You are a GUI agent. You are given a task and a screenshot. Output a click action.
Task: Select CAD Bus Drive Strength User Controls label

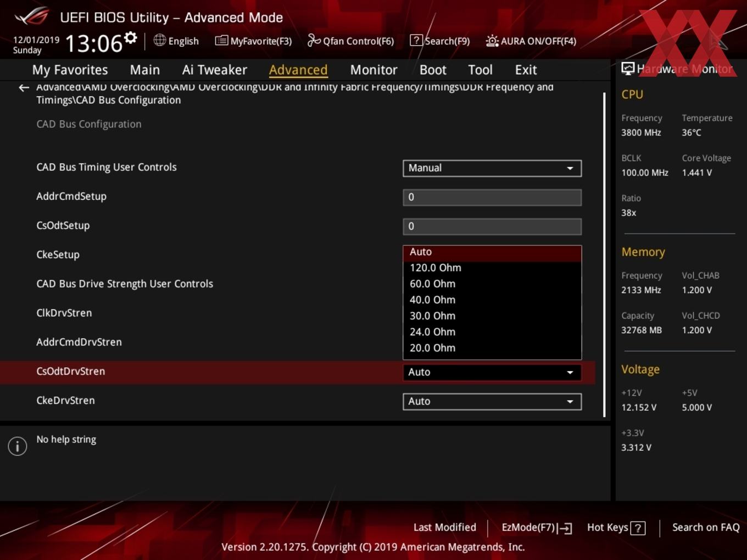coord(125,284)
